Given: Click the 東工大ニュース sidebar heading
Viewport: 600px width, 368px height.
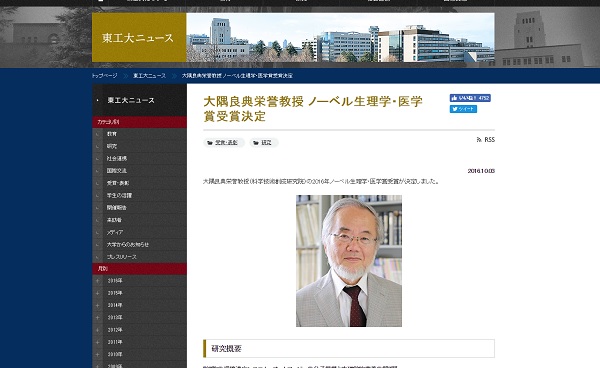Looking at the screenshot, I should point(131,100).
